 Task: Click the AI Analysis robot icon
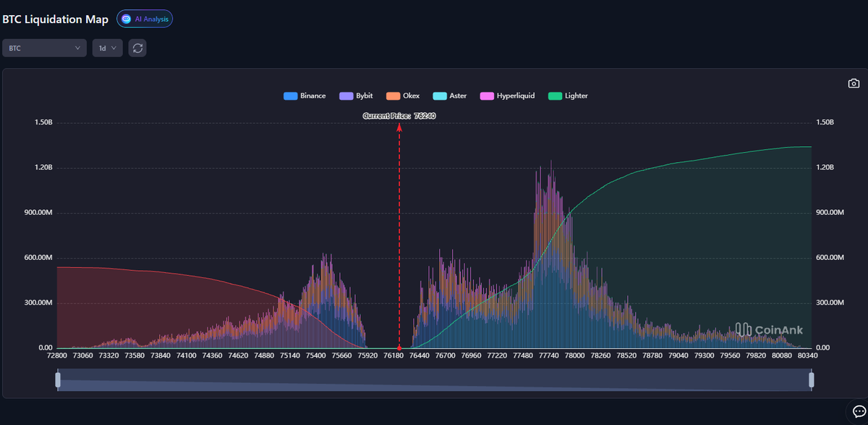[127, 19]
